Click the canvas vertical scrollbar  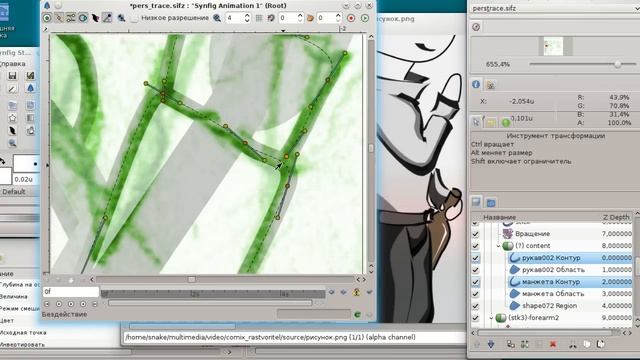[x=371, y=149]
